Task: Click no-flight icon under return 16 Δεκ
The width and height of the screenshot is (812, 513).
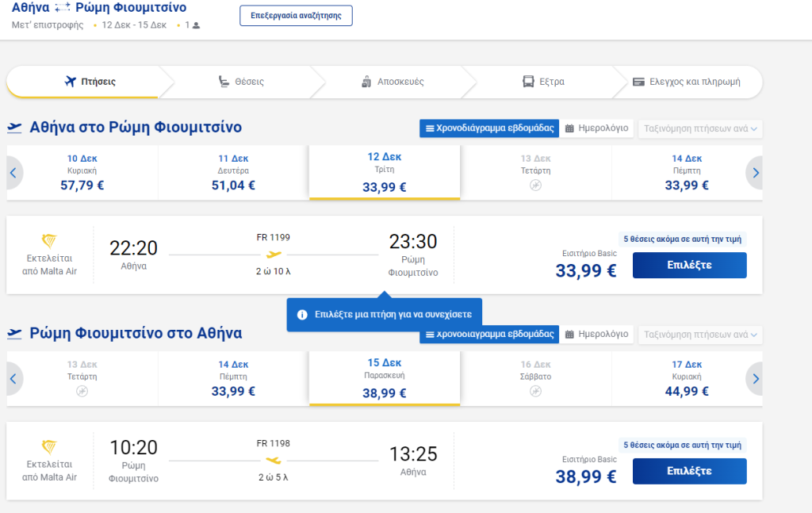Action: tap(535, 392)
